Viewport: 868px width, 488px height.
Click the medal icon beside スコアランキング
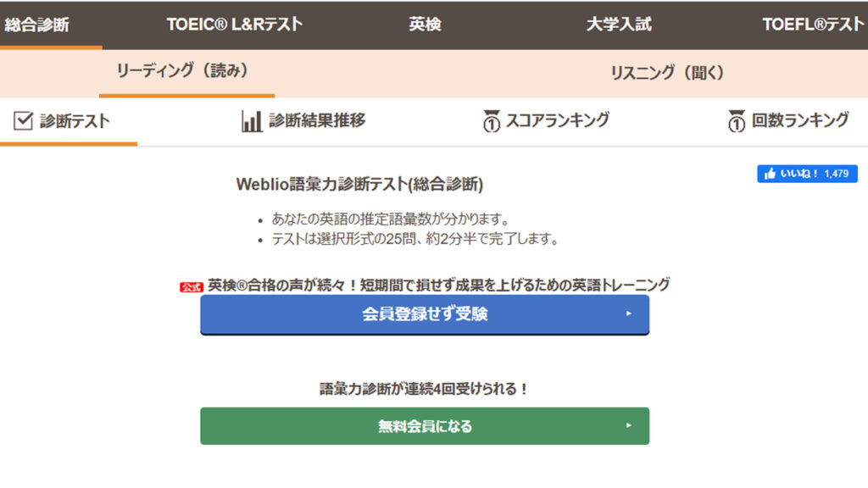(x=491, y=120)
